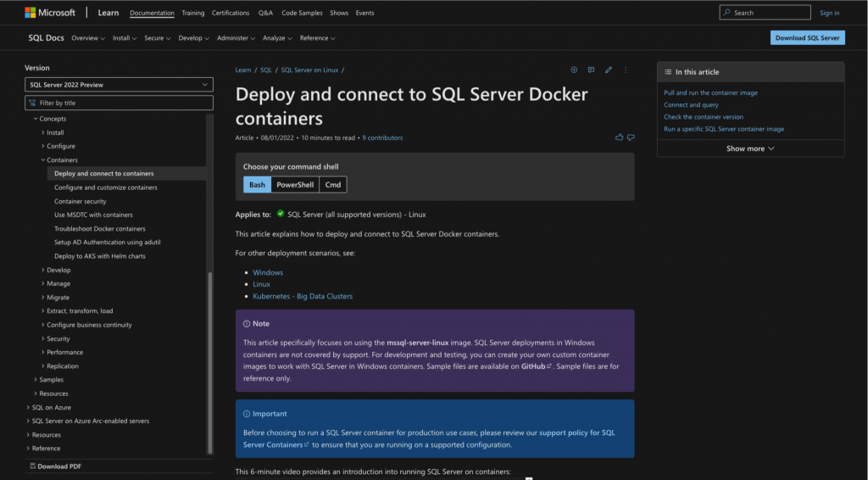The image size is (868, 480).
Task: Open Pull and run the container image link
Action: [711, 93]
